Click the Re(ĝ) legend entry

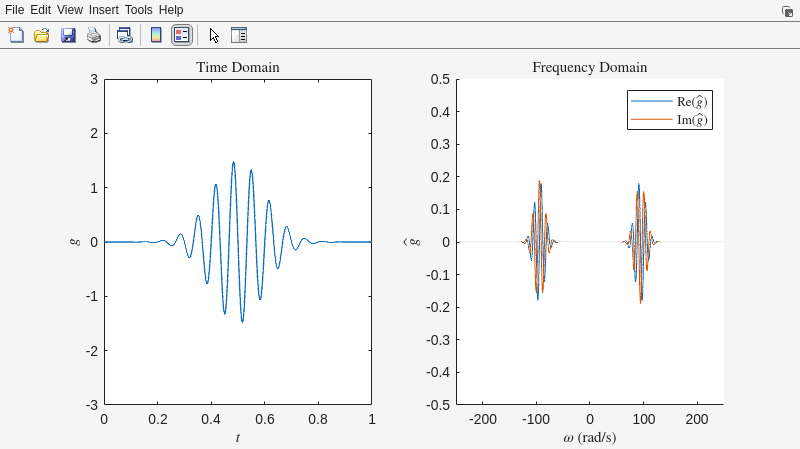pos(692,102)
